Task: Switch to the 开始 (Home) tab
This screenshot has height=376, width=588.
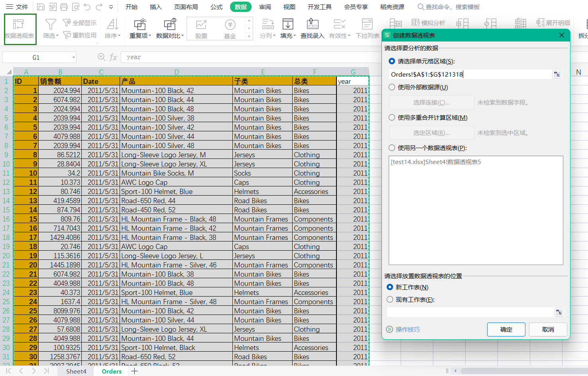Action: pyautogui.click(x=132, y=7)
